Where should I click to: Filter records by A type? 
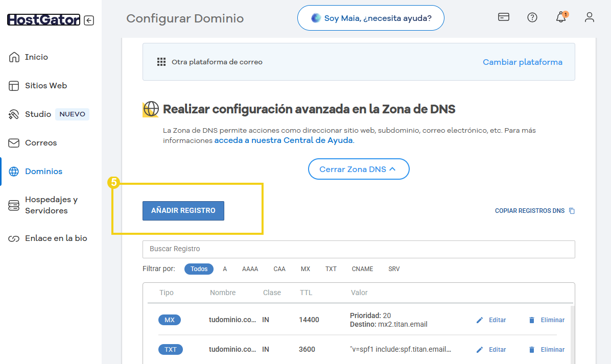click(x=225, y=269)
